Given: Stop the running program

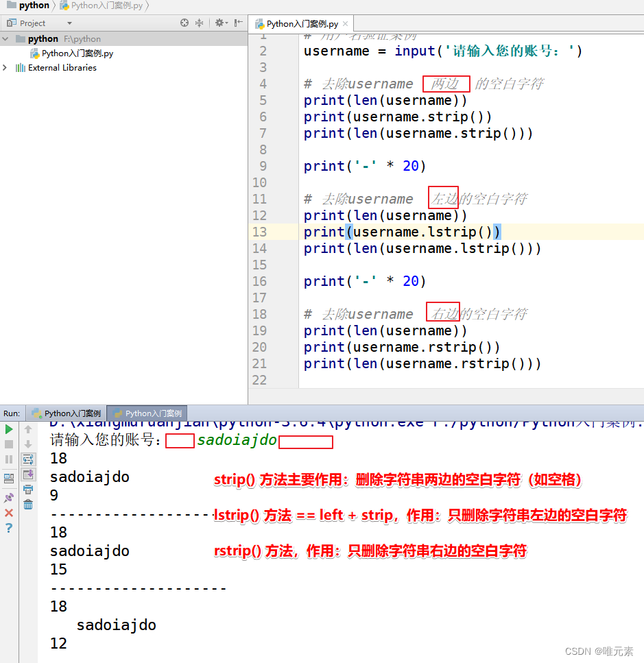Looking at the screenshot, I should 9,444.
